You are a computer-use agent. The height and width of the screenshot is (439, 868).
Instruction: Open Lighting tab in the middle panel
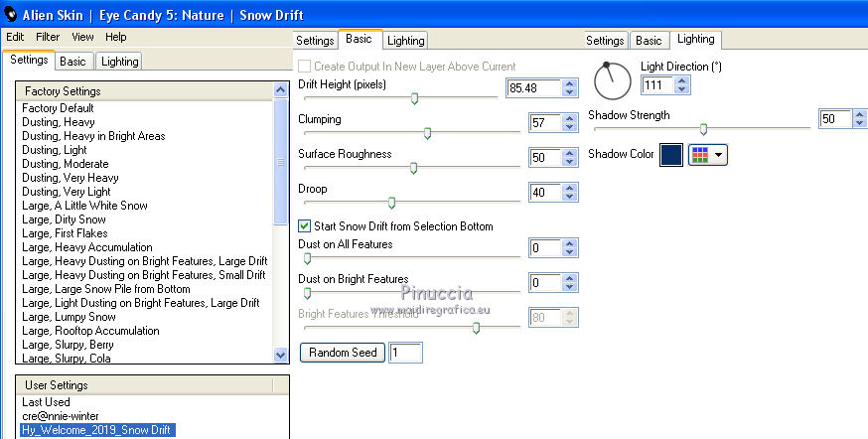pyautogui.click(x=406, y=41)
